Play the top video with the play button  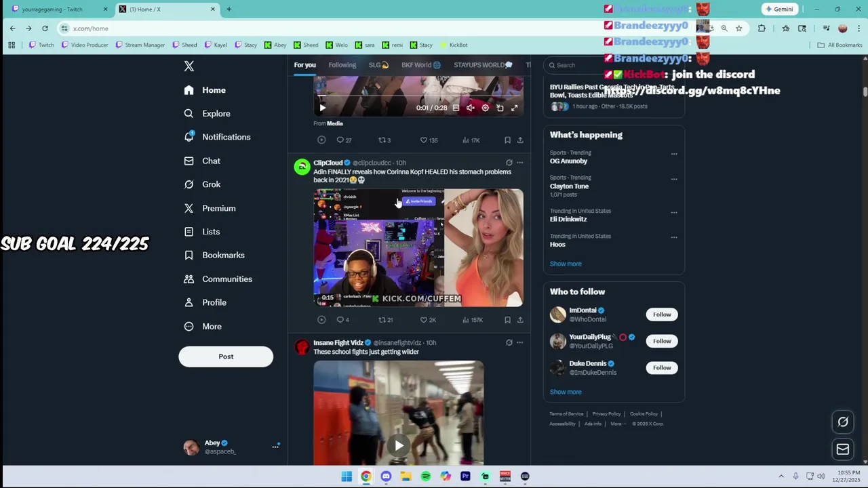(322, 108)
